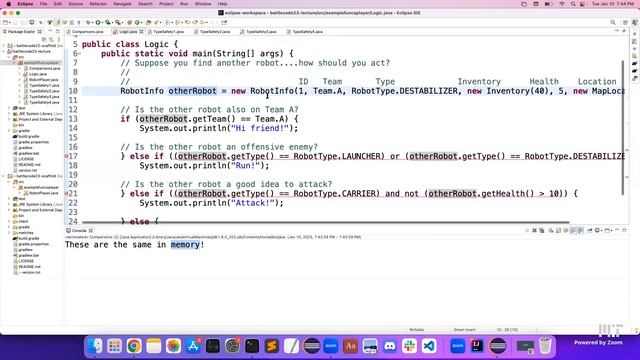Screen dimensions: 640x360
Task: Open IntelliJ IDEA from the Dock
Action: pos(477,346)
